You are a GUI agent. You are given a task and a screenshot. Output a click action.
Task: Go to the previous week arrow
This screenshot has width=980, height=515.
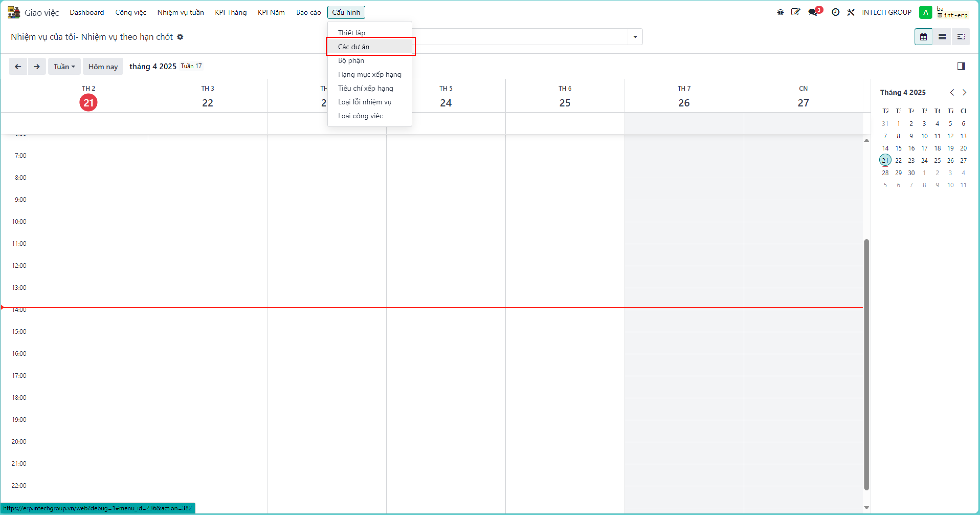click(18, 67)
